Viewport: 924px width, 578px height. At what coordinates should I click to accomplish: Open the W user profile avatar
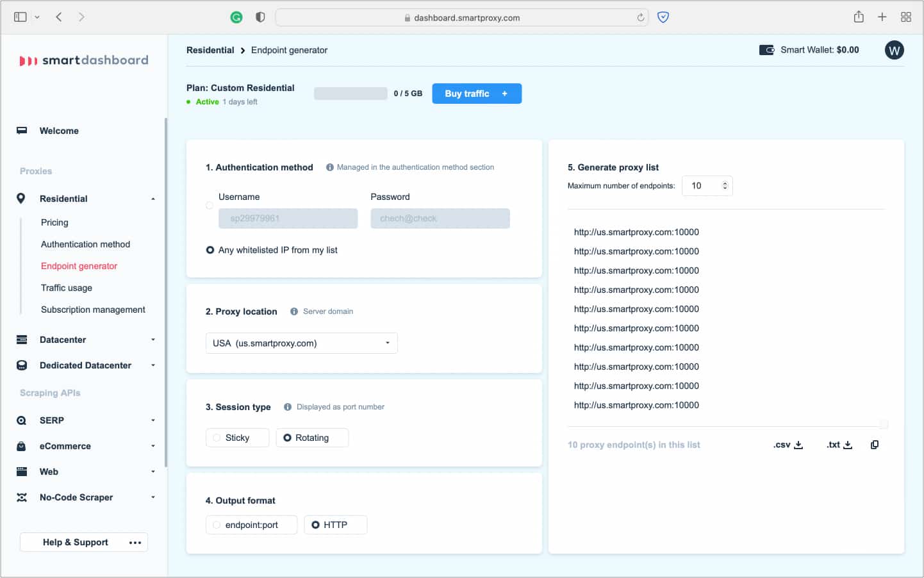click(895, 50)
